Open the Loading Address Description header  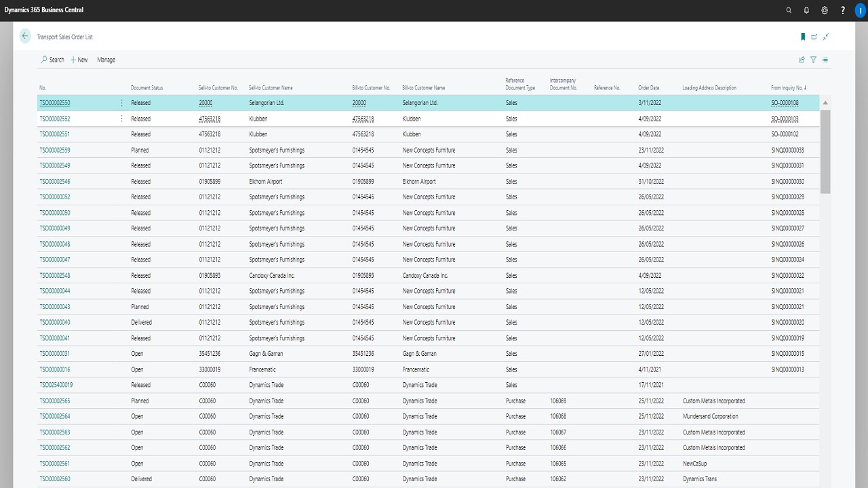709,88
